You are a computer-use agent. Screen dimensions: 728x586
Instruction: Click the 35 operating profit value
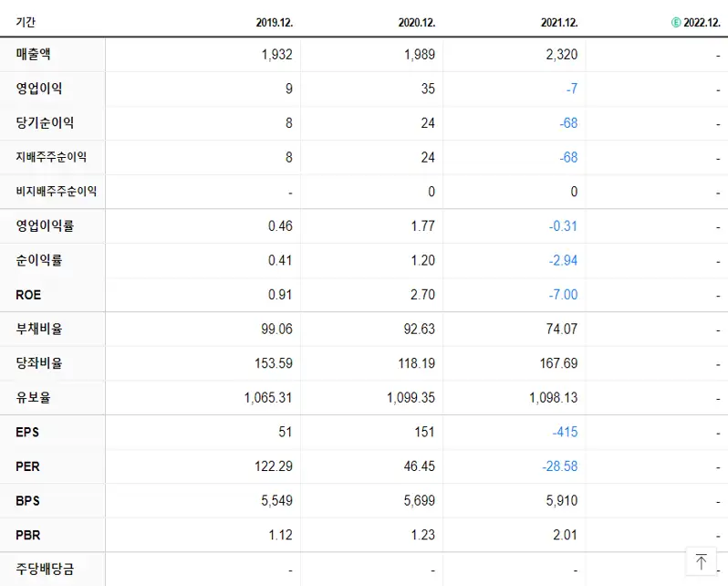click(x=428, y=89)
